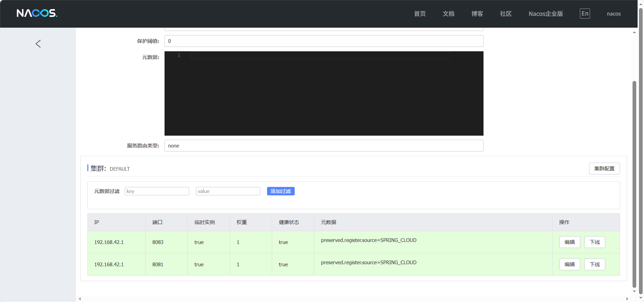
Task: Click the browser window scrollbar down arrow
Action: coord(641,298)
